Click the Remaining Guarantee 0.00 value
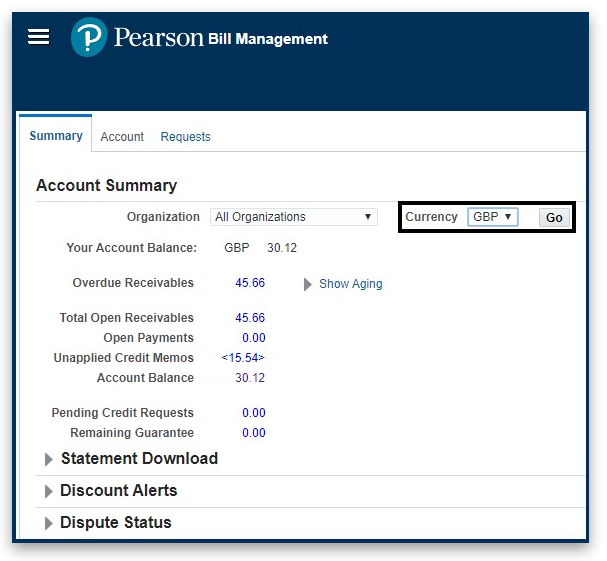This screenshot has height=561, width=607. coord(253,433)
